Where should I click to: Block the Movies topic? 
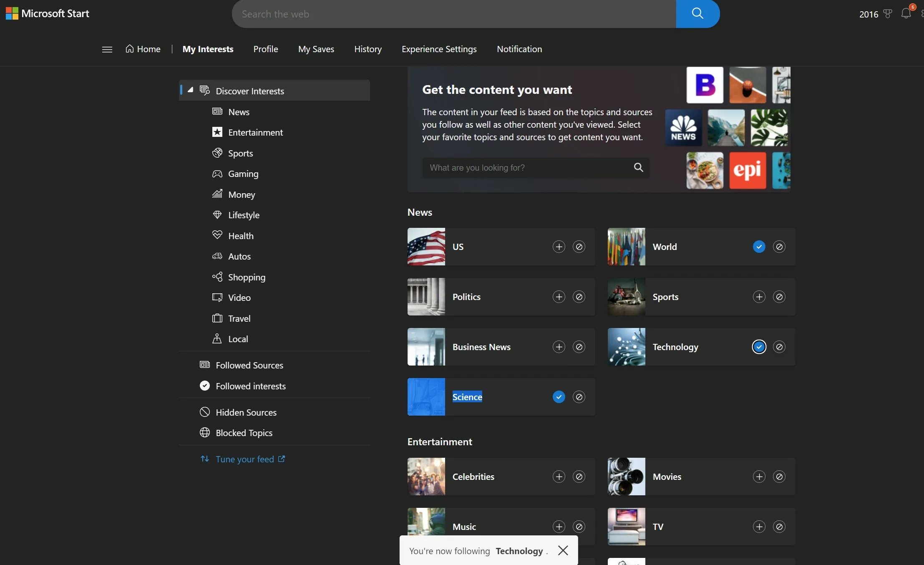tap(779, 477)
